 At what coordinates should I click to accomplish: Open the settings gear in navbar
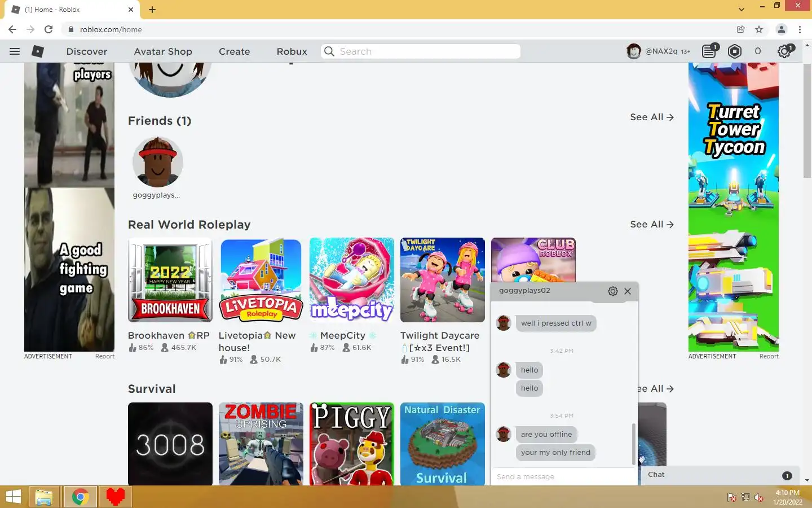(784, 51)
